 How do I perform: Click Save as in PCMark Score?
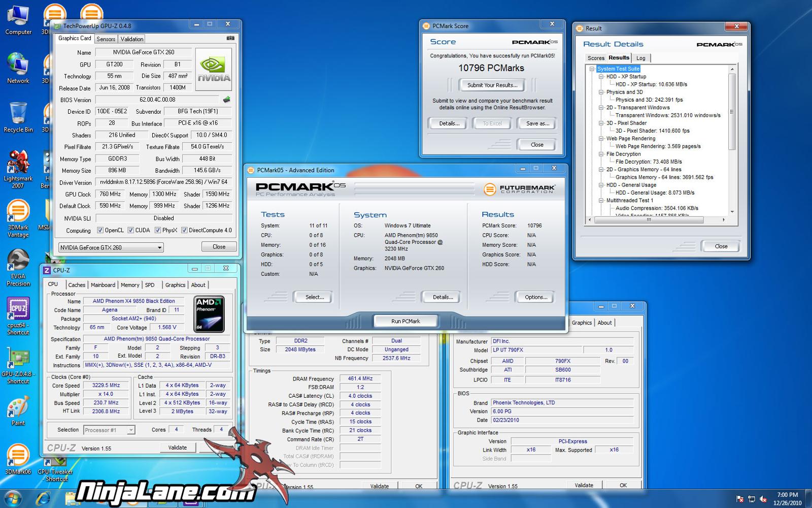(x=537, y=123)
